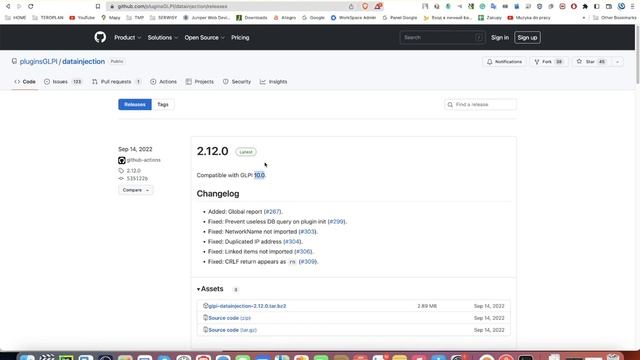Click the Notifications bell button
640x360 pixels.
(504, 62)
